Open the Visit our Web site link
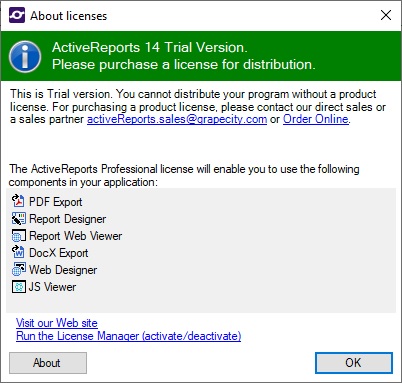The height and width of the screenshot is (383, 402). coord(57,323)
